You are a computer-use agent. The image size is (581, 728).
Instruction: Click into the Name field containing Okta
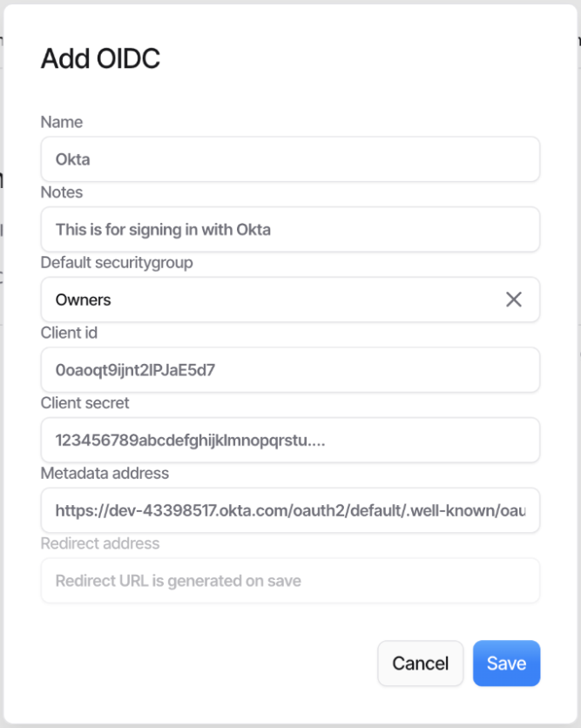(290, 159)
